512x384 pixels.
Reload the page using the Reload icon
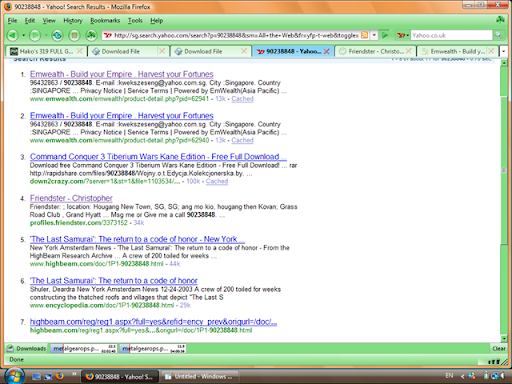pyautogui.click(x=57, y=35)
